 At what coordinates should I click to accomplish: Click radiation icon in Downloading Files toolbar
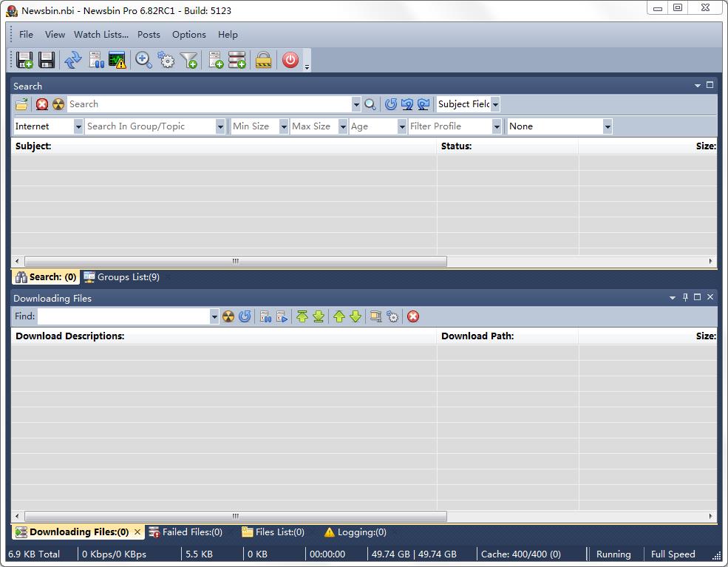pos(228,316)
